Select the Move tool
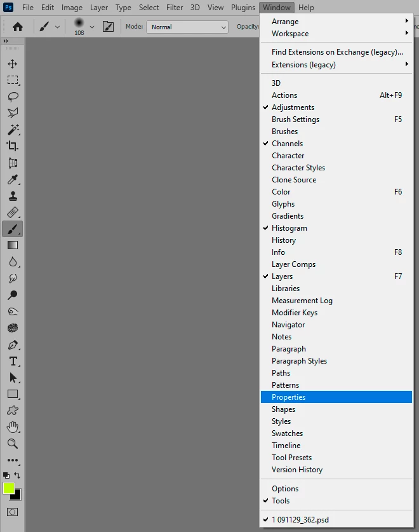The width and height of the screenshot is (419, 532). coord(13,64)
